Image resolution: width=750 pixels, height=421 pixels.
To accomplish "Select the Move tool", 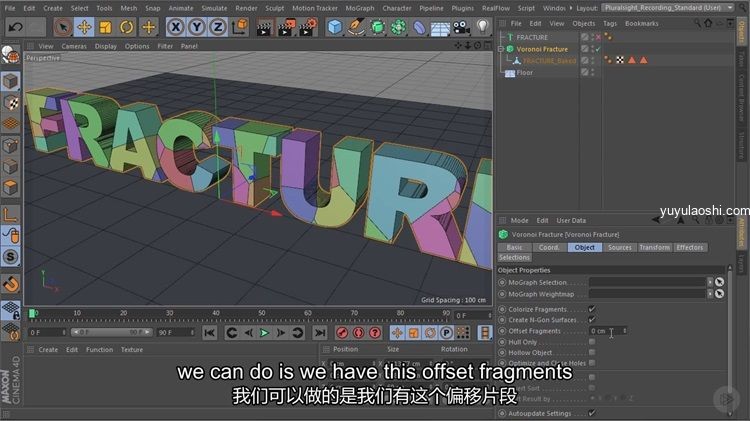I will click(84, 27).
